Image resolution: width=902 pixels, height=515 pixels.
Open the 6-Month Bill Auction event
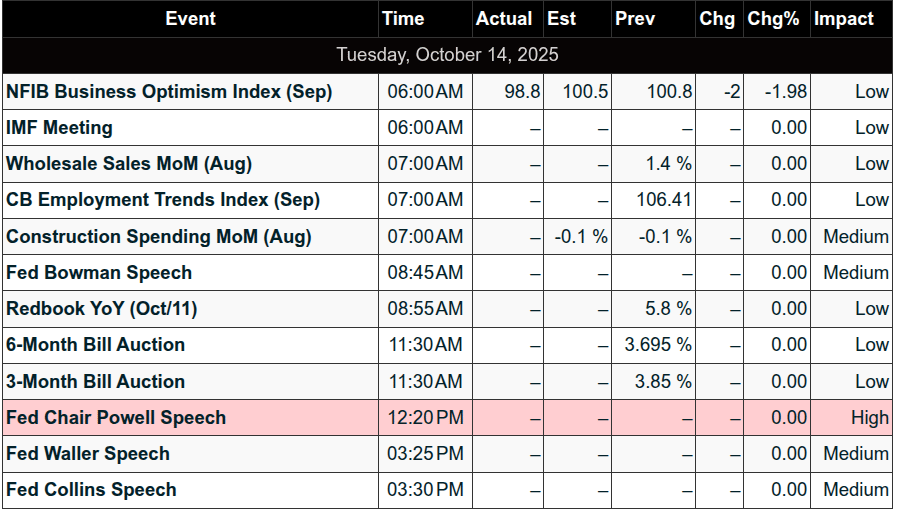96,345
